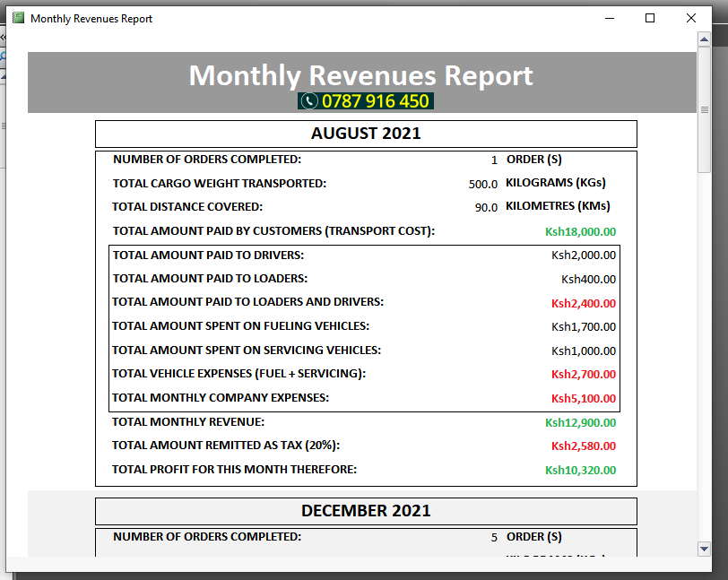Click December 'NUMBER OF ORDERS COMPLETED:' label

[x=207, y=537]
